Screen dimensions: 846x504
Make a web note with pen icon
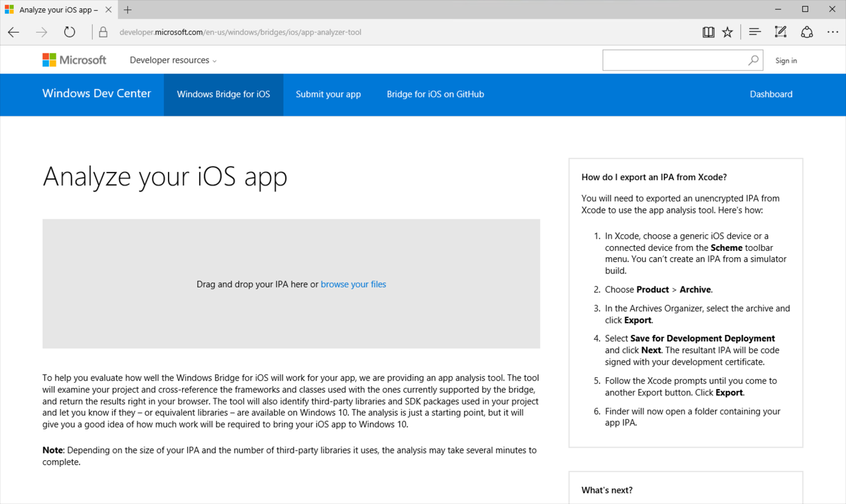(x=781, y=32)
